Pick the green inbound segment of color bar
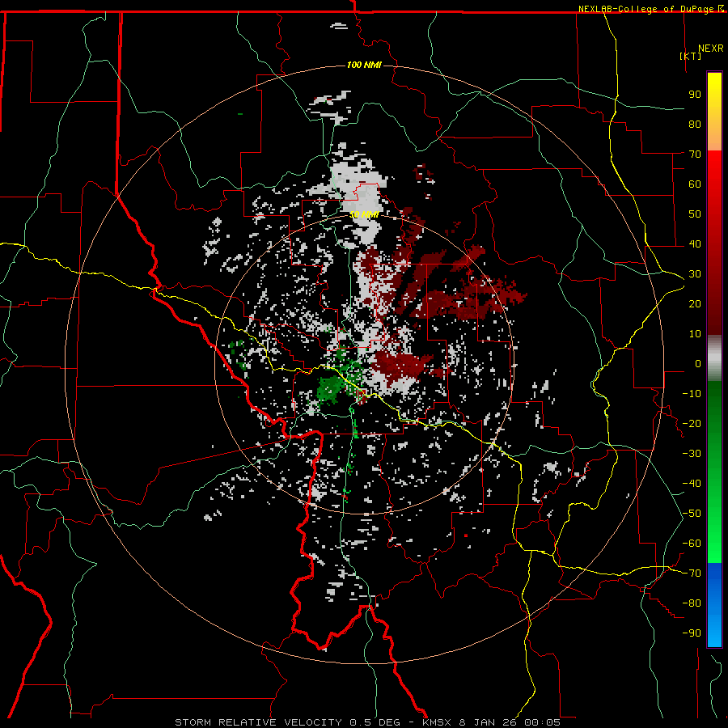This screenshot has width=728, height=728. coord(714,472)
